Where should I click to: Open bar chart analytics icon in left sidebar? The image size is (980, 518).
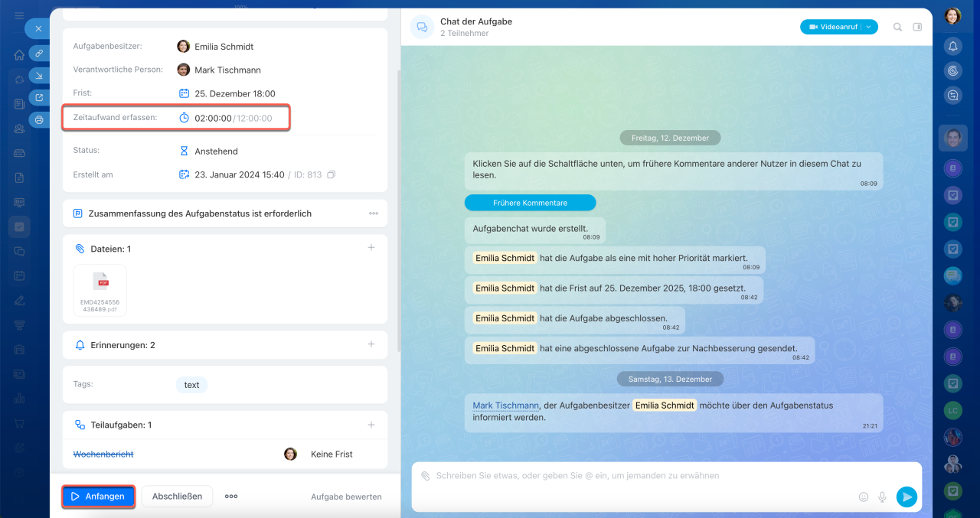[x=19, y=399]
